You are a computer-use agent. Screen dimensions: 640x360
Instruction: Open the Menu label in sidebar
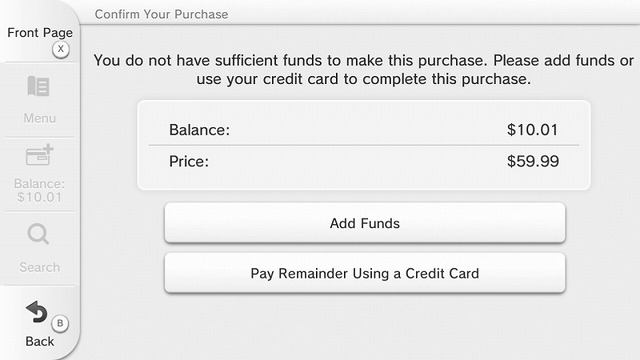(x=40, y=118)
